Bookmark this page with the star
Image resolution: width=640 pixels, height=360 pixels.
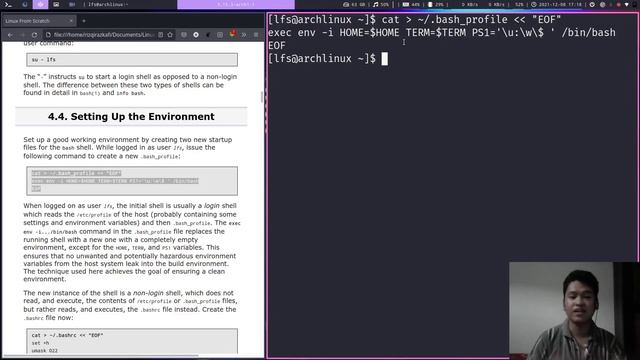click(170, 35)
